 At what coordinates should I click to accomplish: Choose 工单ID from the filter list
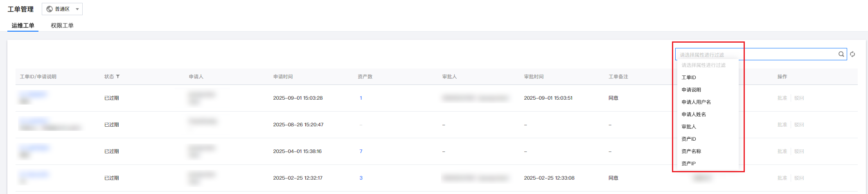click(x=689, y=78)
